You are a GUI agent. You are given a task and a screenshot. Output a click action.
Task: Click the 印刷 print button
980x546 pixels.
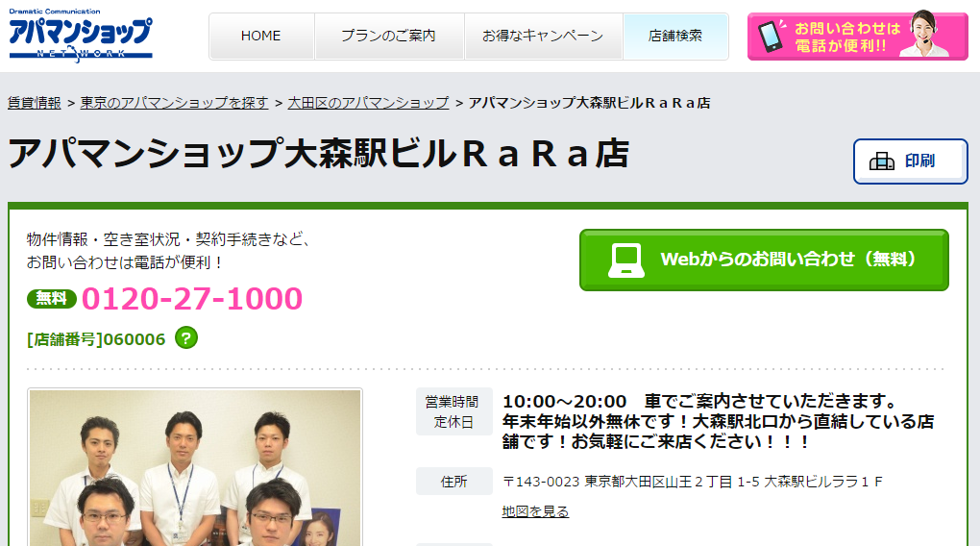point(911,161)
